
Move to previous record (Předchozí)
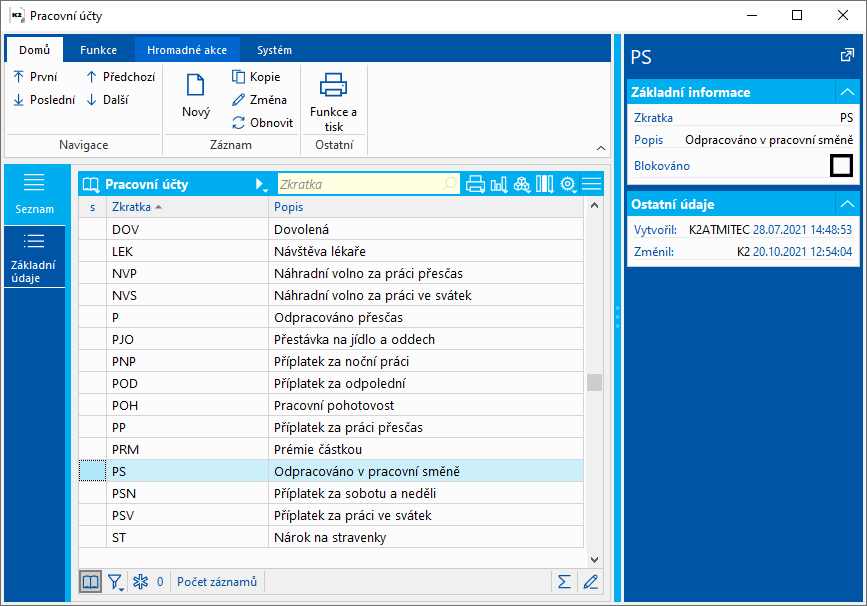[x=121, y=77]
